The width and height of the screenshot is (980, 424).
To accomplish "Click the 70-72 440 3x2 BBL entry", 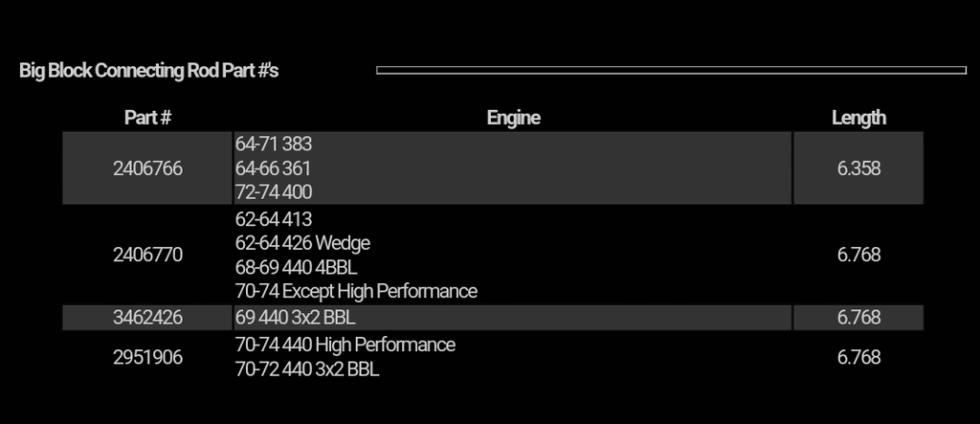I will point(307,368).
